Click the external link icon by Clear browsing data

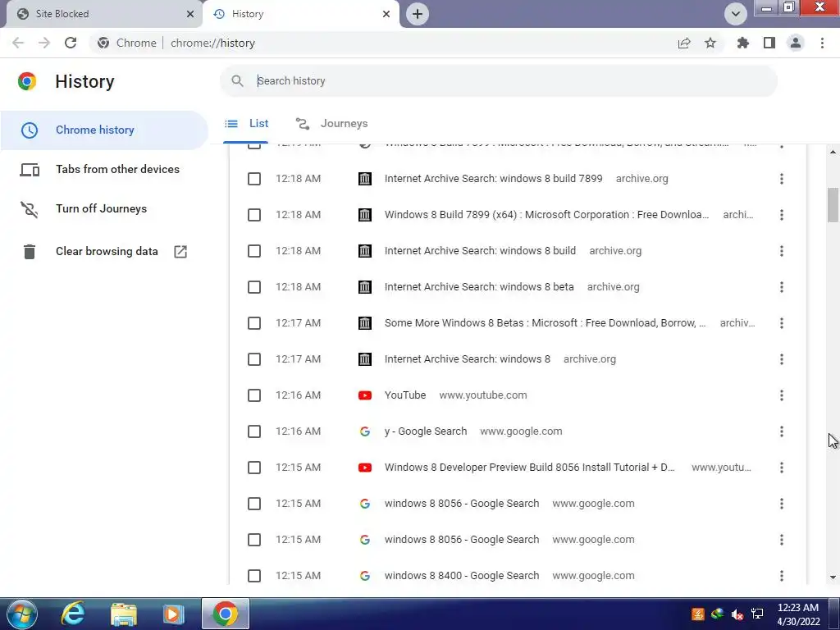click(x=180, y=251)
